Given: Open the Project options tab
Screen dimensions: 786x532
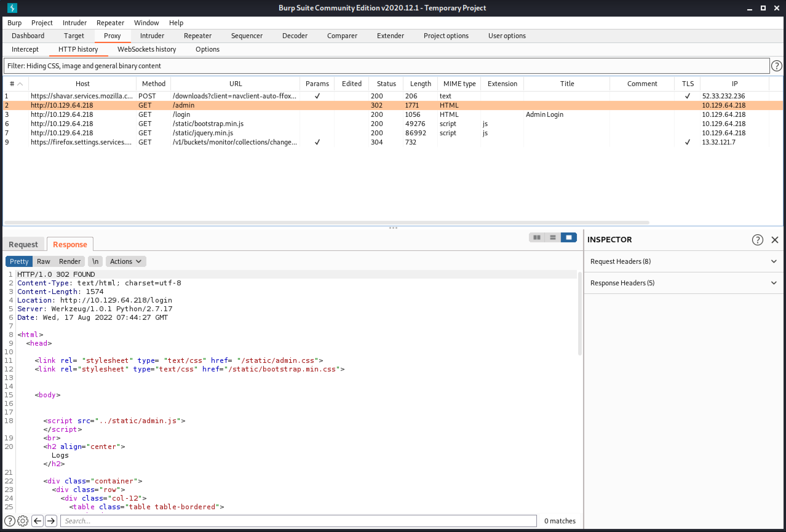Looking at the screenshot, I should [446, 36].
